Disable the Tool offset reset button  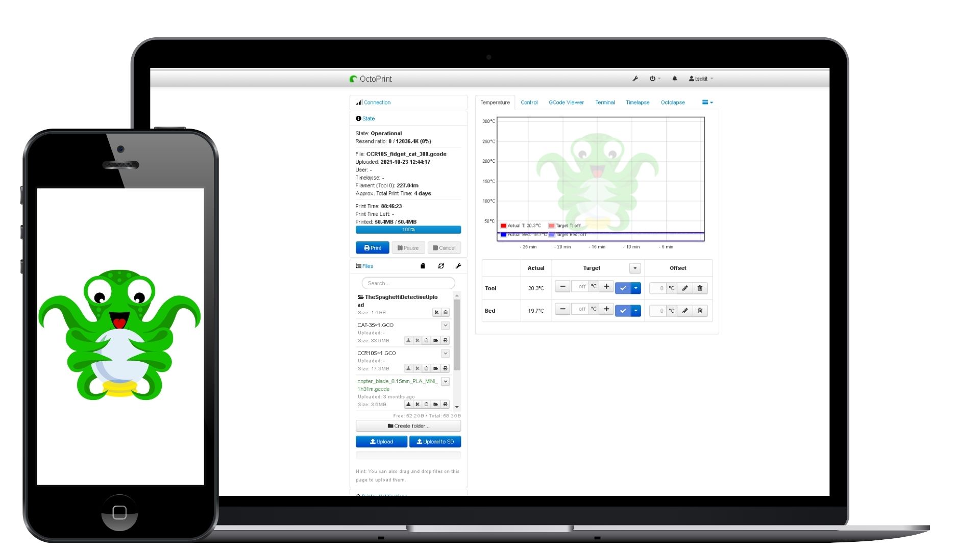699,288
